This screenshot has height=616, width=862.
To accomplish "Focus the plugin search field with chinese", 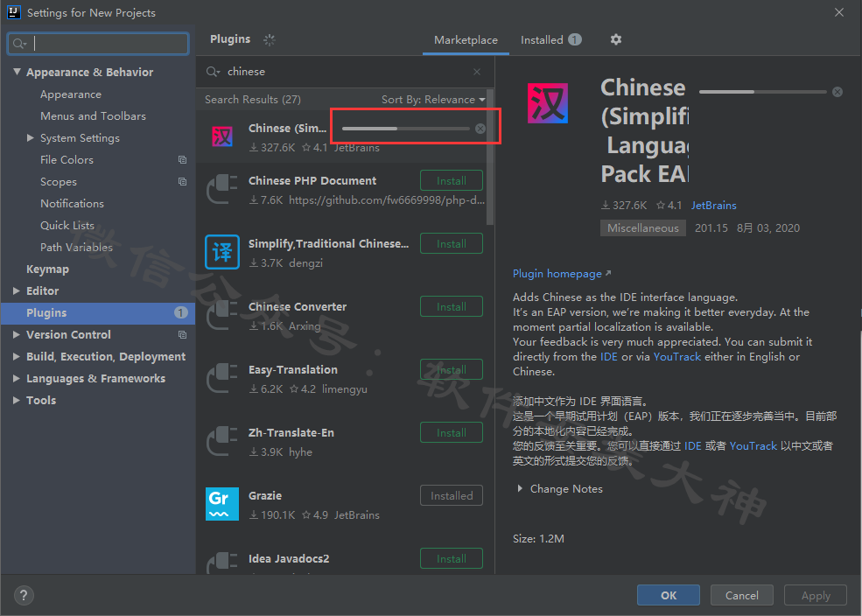I will point(344,72).
